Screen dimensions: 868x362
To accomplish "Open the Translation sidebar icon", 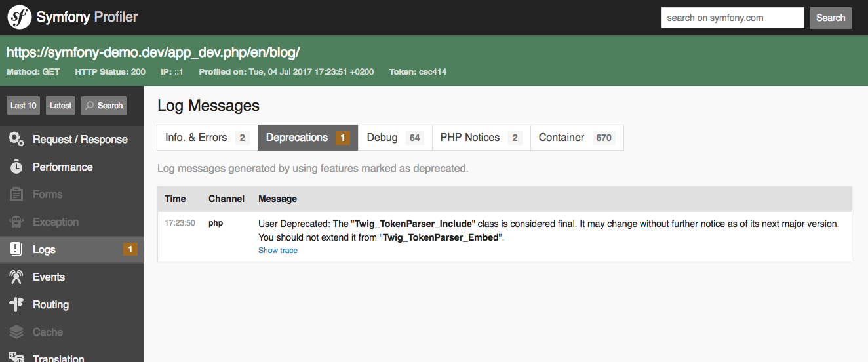I will (16, 357).
